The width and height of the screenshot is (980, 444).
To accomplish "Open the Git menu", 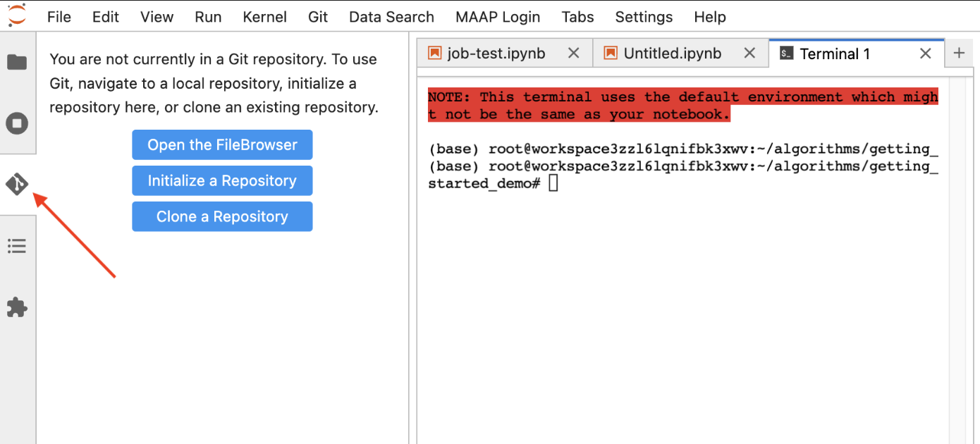I will point(318,17).
